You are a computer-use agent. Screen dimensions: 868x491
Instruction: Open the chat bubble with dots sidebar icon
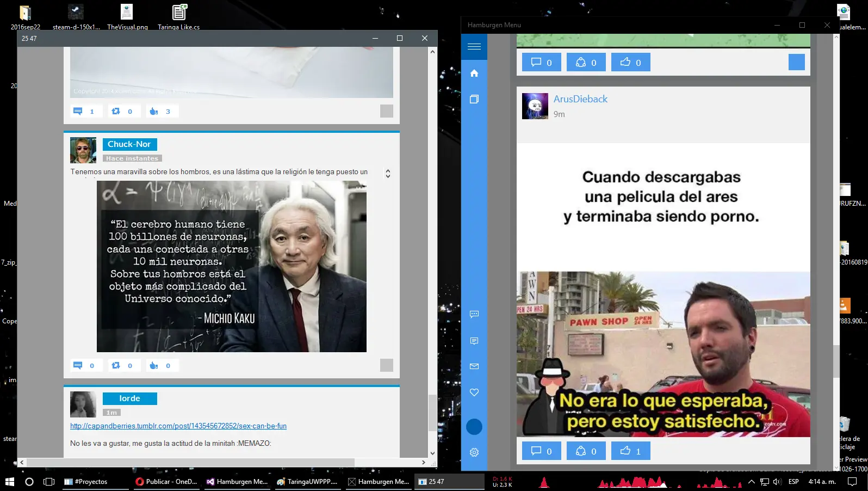click(474, 314)
